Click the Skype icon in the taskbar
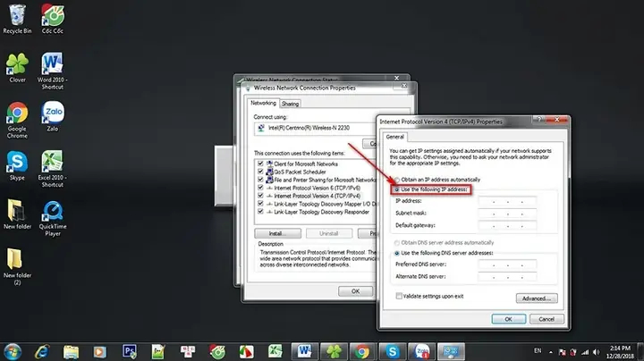The image size is (644, 361). point(393,351)
